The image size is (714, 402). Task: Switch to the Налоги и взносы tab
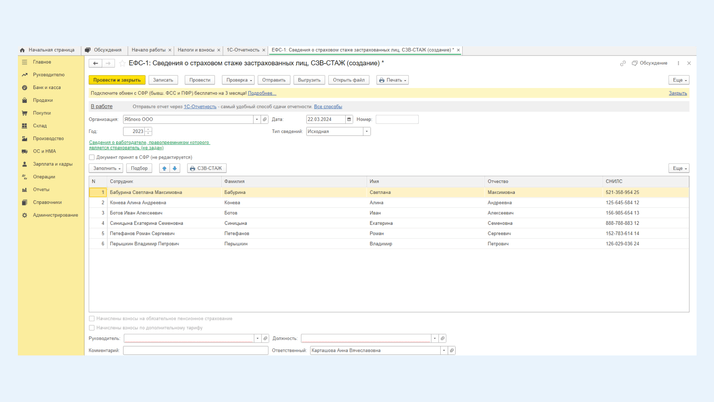pos(196,49)
